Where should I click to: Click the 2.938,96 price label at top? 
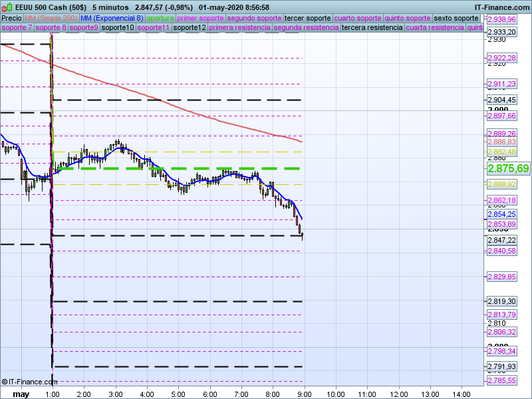coord(501,20)
